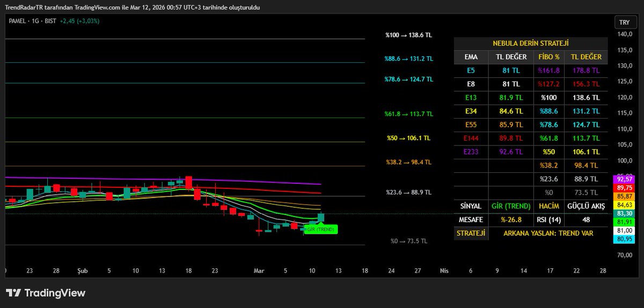
Task: Click the %78.6 → 124.7 TL Fibonacci label
Action: 408,79
